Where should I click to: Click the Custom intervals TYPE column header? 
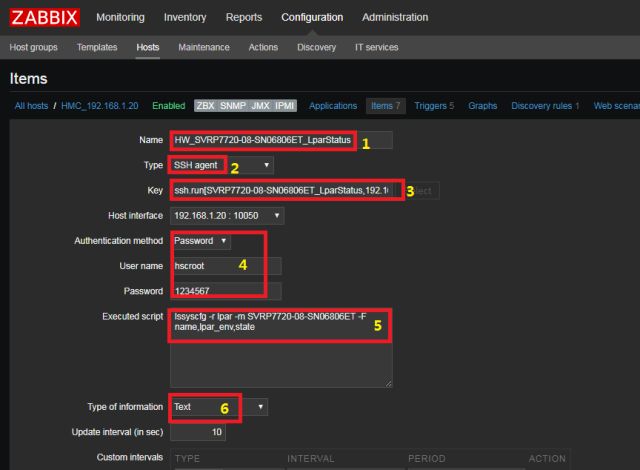pos(187,459)
